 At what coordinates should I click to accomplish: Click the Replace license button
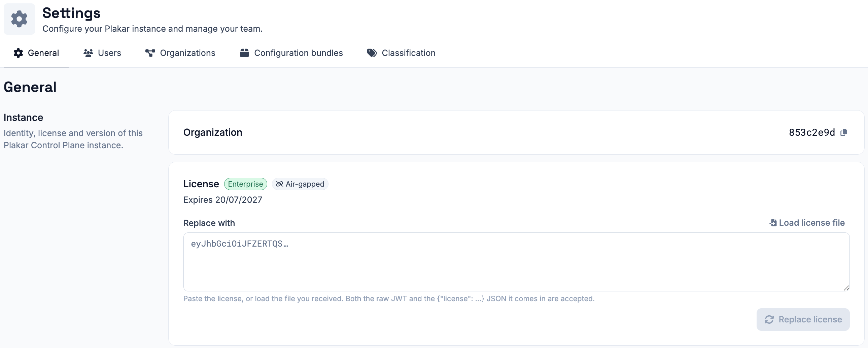[803, 319]
